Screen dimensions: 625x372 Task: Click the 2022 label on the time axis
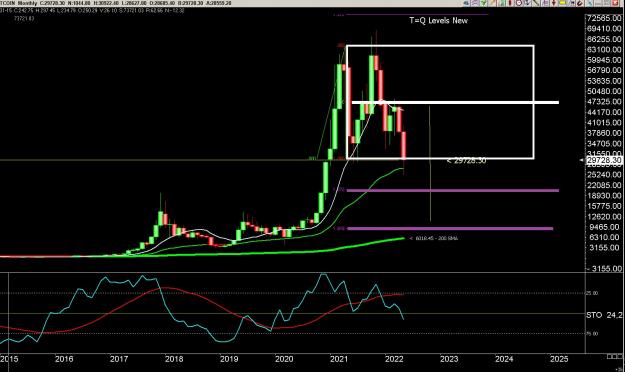pyautogui.click(x=394, y=359)
